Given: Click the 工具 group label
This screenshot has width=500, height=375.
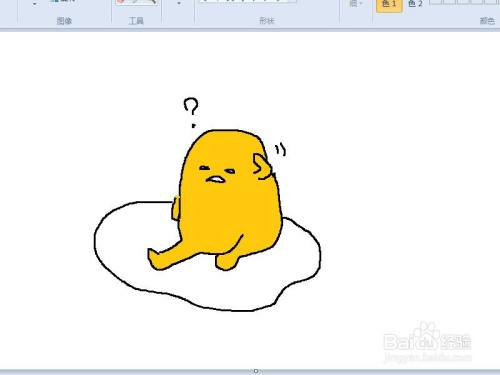Looking at the screenshot, I should coord(136,21).
